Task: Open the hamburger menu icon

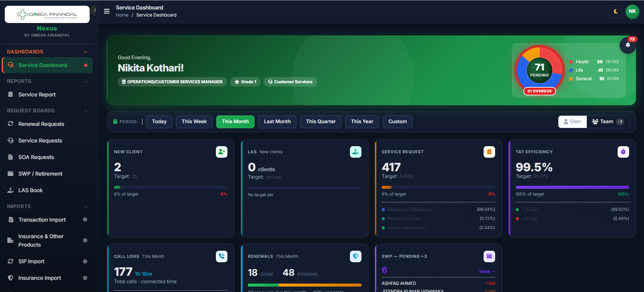Action: click(x=107, y=11)
